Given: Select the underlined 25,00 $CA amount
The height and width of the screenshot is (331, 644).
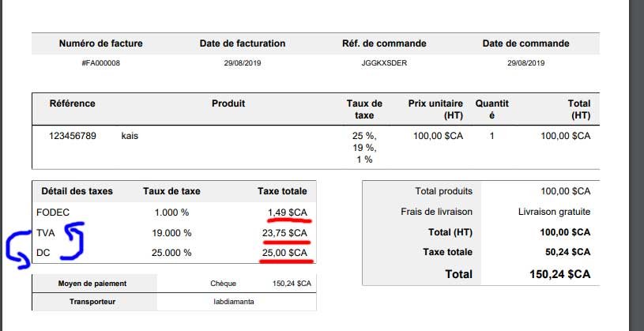Looking at the screenshot, I should tap(284, 253).
